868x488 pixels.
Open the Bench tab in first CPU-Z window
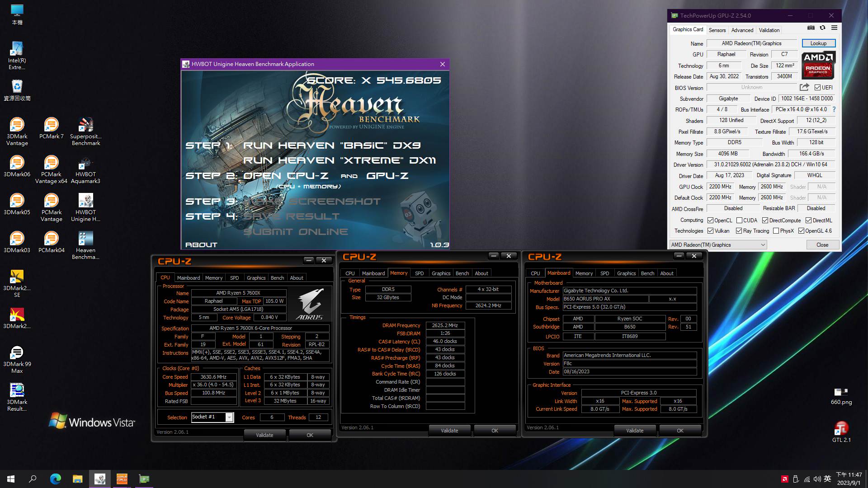[277, 278]
